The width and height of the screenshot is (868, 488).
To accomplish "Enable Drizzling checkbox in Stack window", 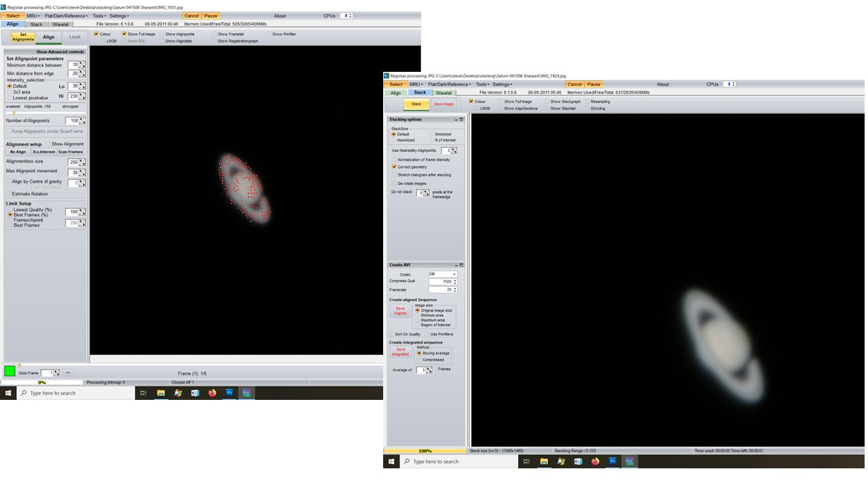I will [587, 108].
